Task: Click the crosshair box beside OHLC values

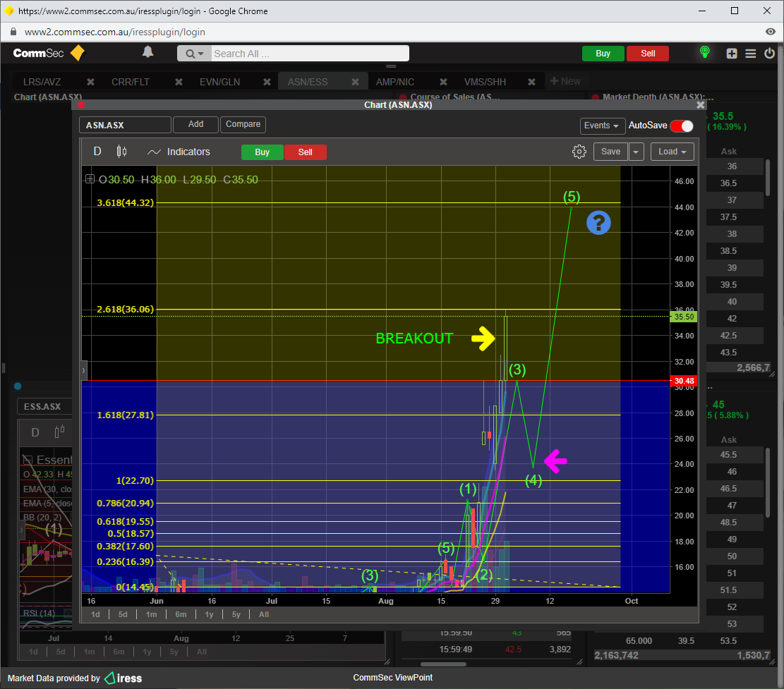Action: 90,179
